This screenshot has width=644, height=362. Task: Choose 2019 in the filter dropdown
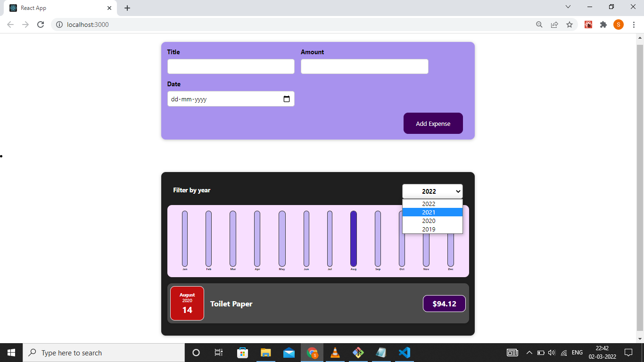429,229
